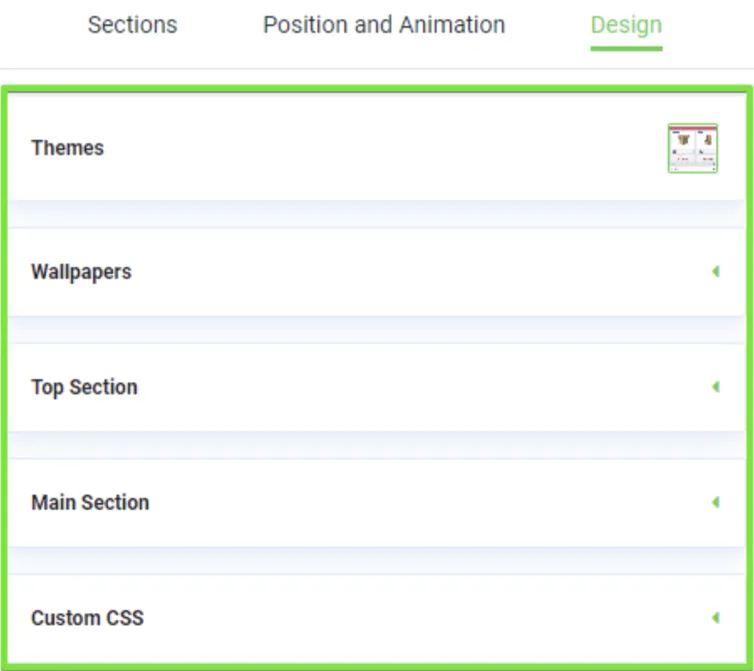Select the Design tab
This screenshot has width=754, height=671.
[x=626, y=25]
